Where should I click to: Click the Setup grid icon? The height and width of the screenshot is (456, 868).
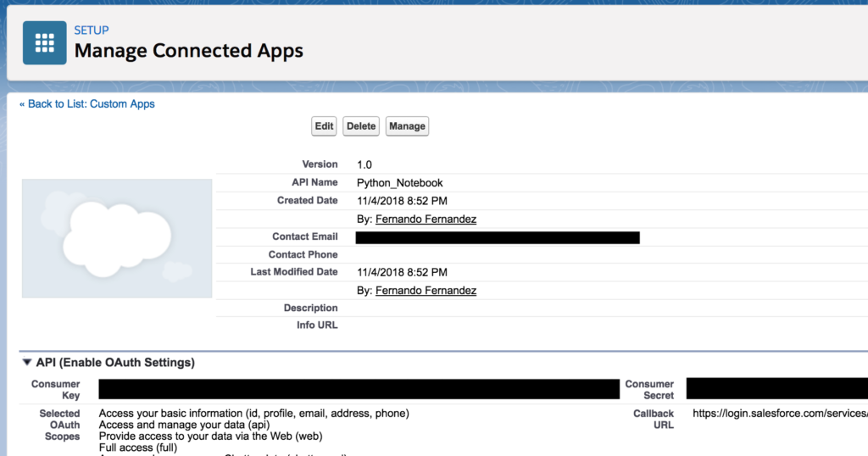45,42
